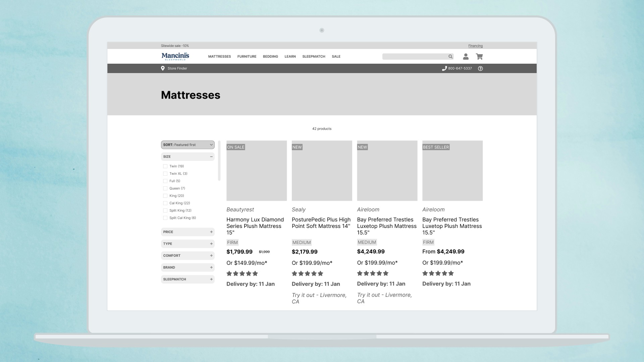Viewport: 644px width, 362px height.
Task: Open the user account icon
Action: (466, 57)
